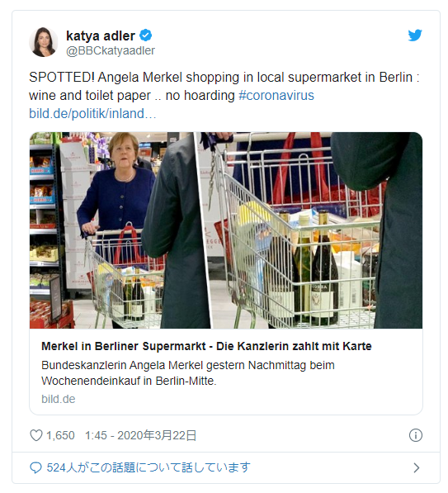
Task: Click the Twitter bird logo icon
Action: point(415,36)
